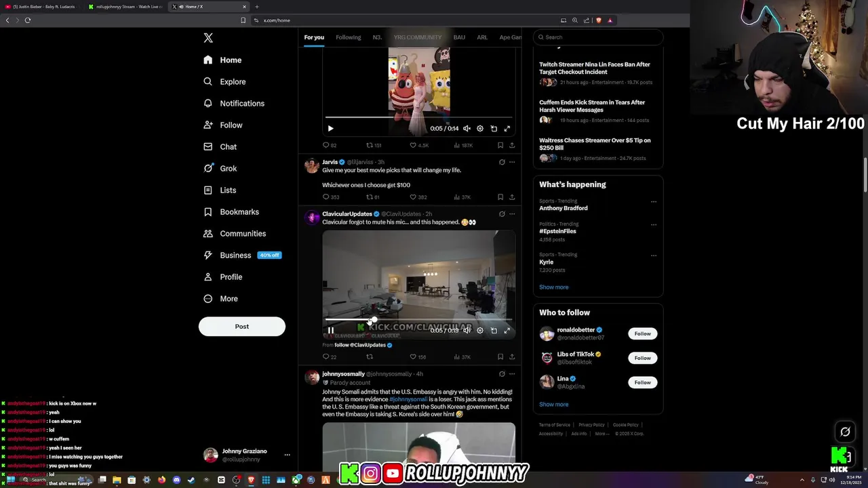The height and width of the screenshot is (488, 868).
Task: Open the follow @ClaviUpdates link
Action: [360, 345]
